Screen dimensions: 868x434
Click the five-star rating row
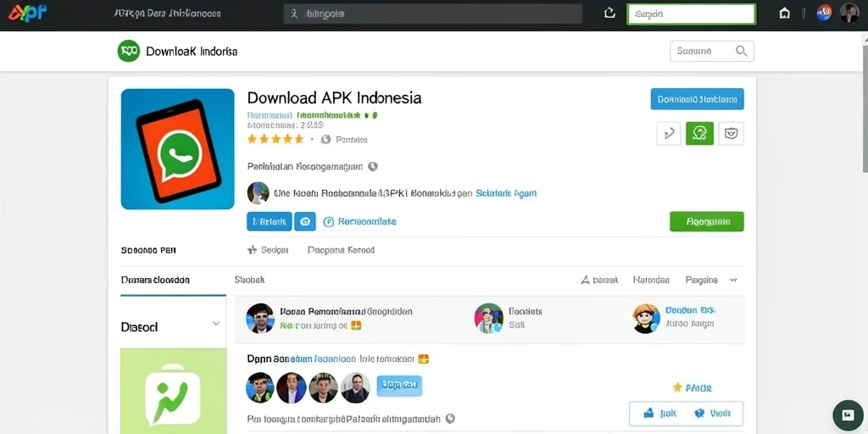[x=275, y=139]
